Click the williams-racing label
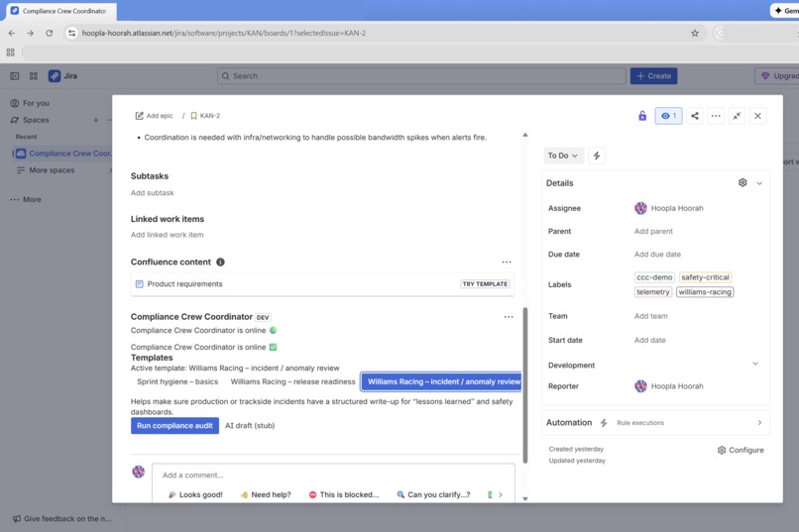Viewport: 799px width, 532px height. [705, 292]
